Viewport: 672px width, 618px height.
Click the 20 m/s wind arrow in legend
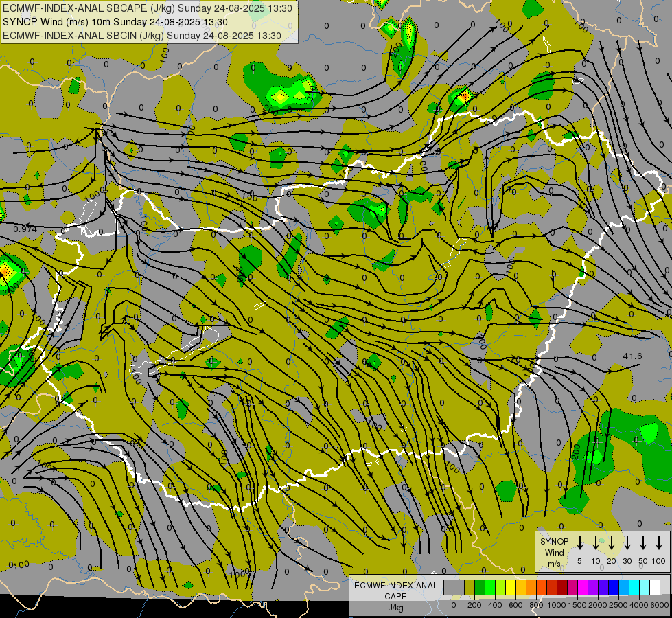(x=611, y=543)
